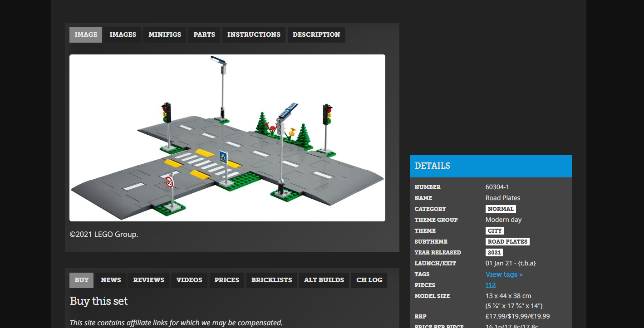View the Bricklists tab

271,280
